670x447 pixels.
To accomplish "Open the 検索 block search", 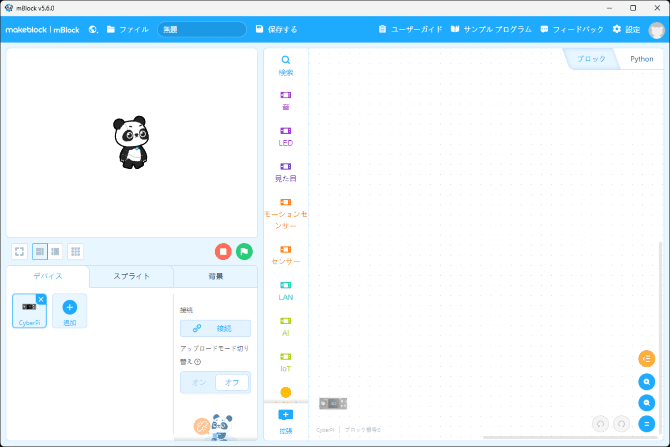I will (285, 65).
